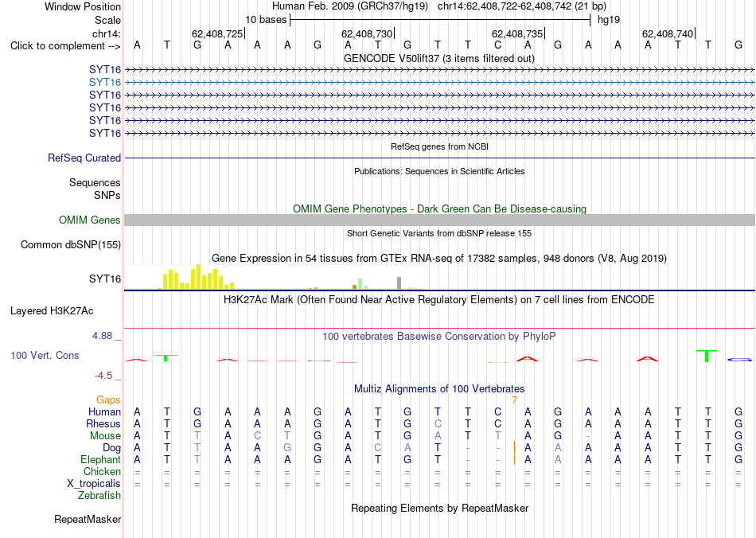The image size is (756, 538).
Task: Click the RepeatMasker track label
Action: 88,520
